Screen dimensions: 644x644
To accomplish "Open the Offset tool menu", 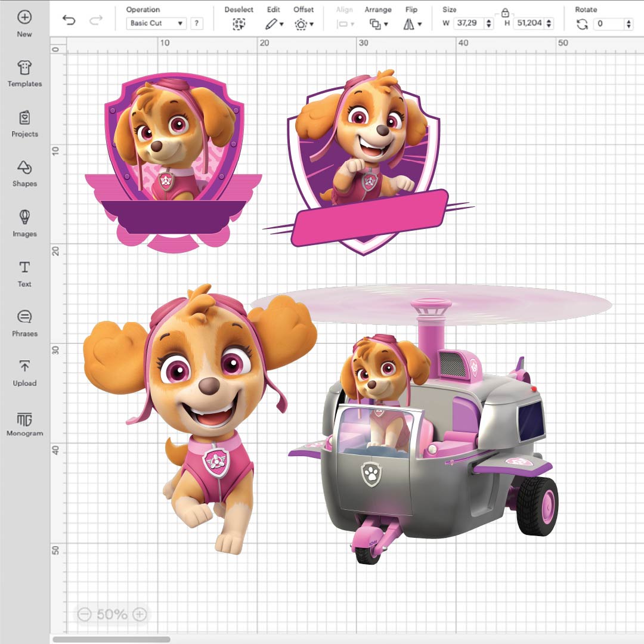I will pyautogui.click(x=304, y=24).
